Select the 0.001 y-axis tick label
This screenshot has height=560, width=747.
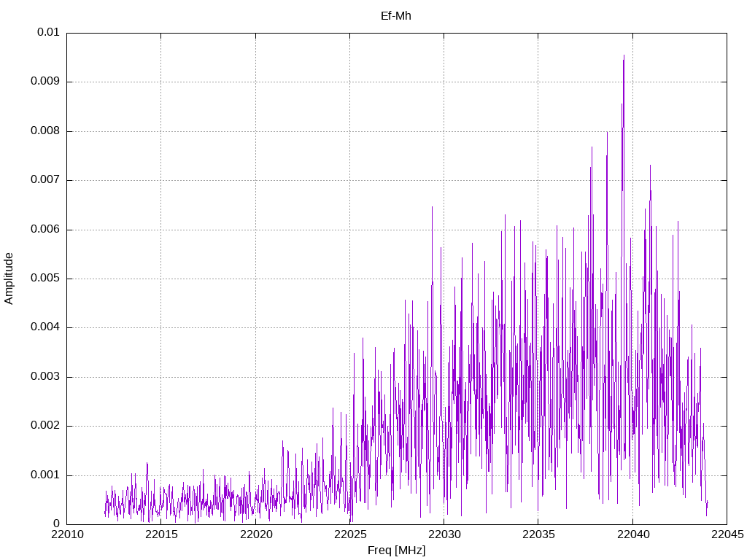point(44,475)
